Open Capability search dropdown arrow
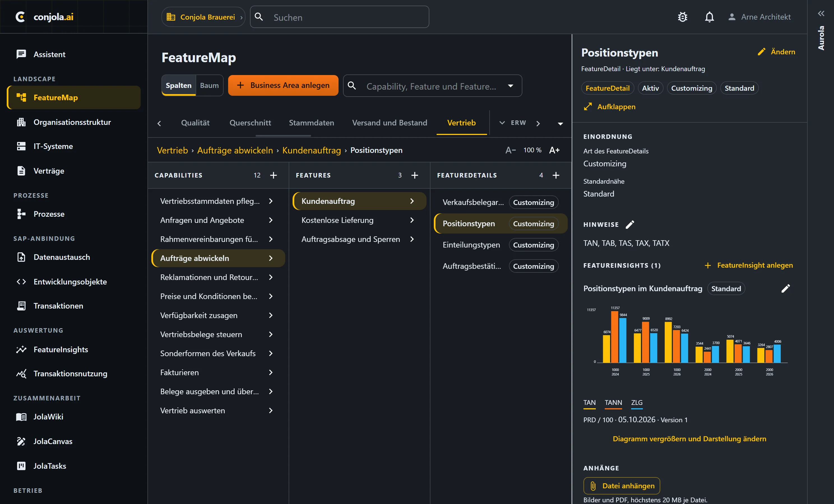 (510, 86)
